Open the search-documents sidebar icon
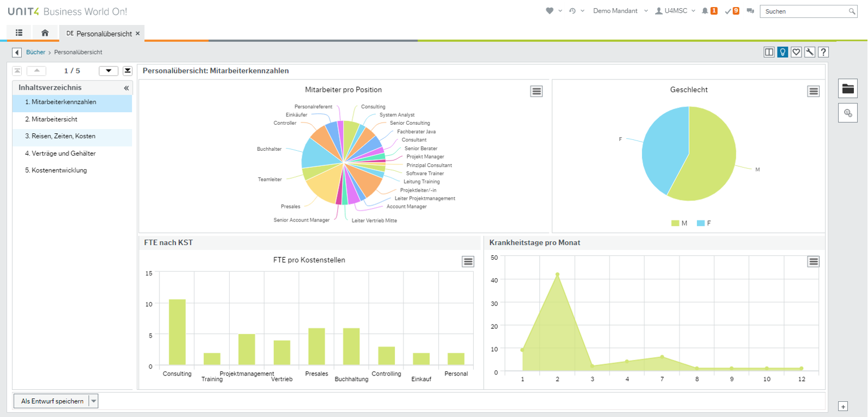Screen dimensions: 868x417 click(848, 113)
